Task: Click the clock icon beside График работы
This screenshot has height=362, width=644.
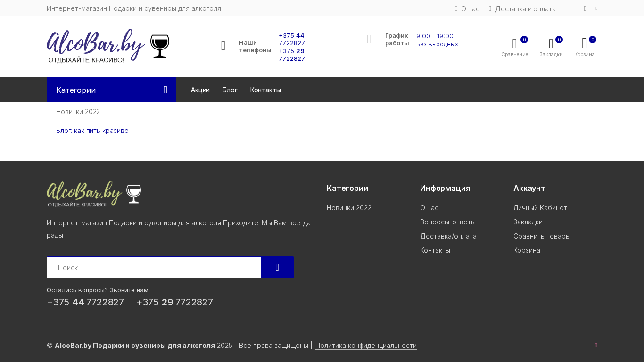Action: coord(370,40)
